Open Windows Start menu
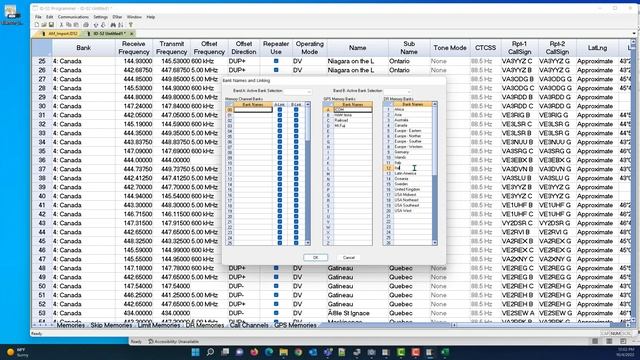This screenshot has height=360, width=640. (196, 352)
